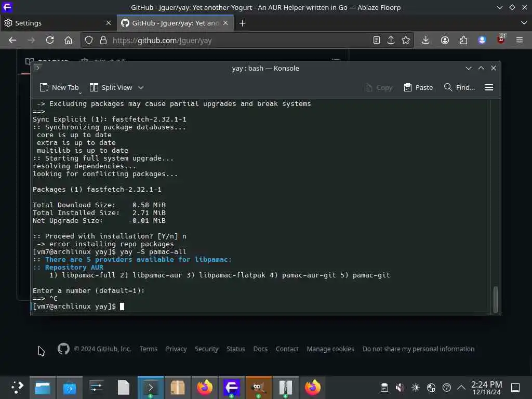Click the Konsole window icon in title bar
This screenshot has width=532, height=399.
37,68
